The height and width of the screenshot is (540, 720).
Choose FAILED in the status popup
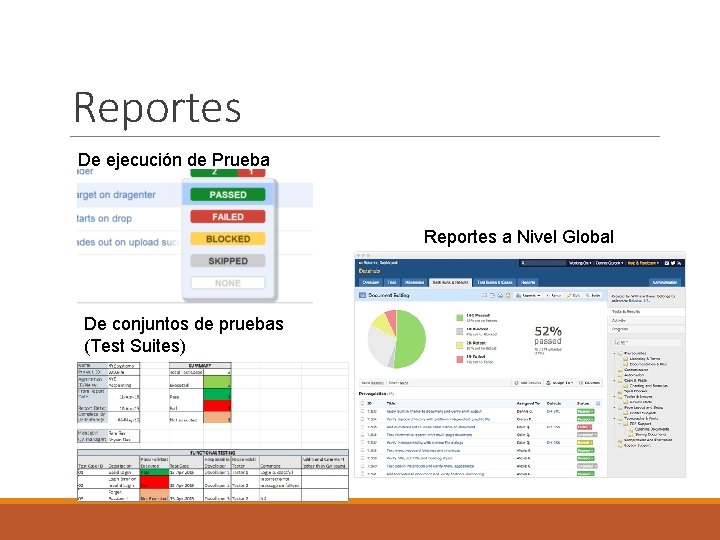(x=228, y=217)
